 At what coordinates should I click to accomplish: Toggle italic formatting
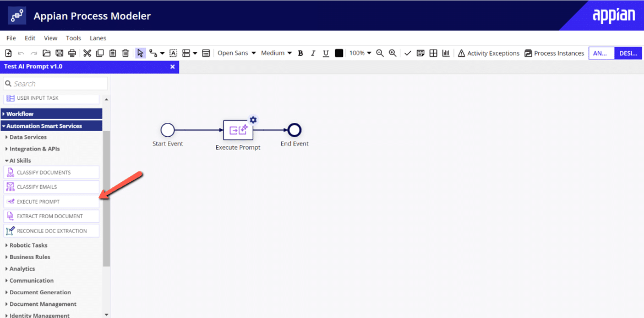tap(313, 52)
